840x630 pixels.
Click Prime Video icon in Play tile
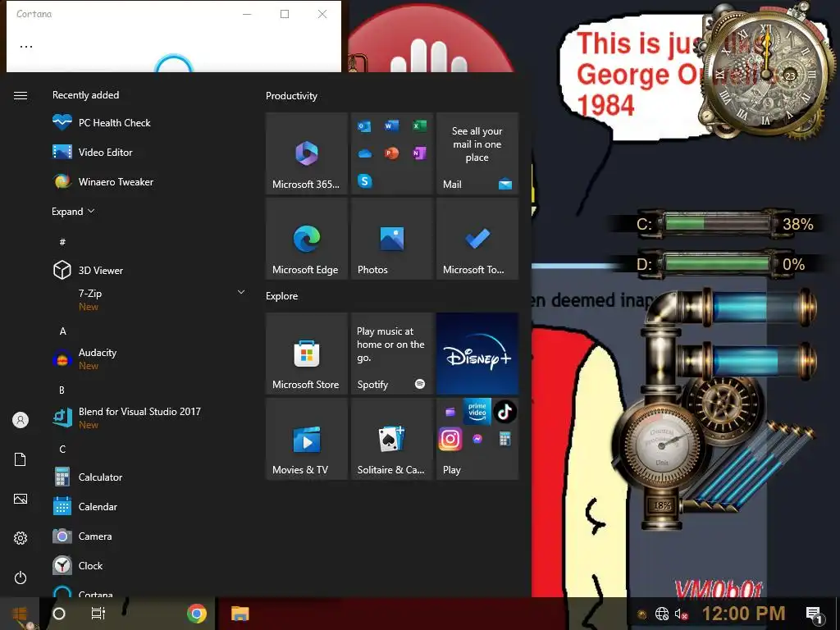coord(477,411)
